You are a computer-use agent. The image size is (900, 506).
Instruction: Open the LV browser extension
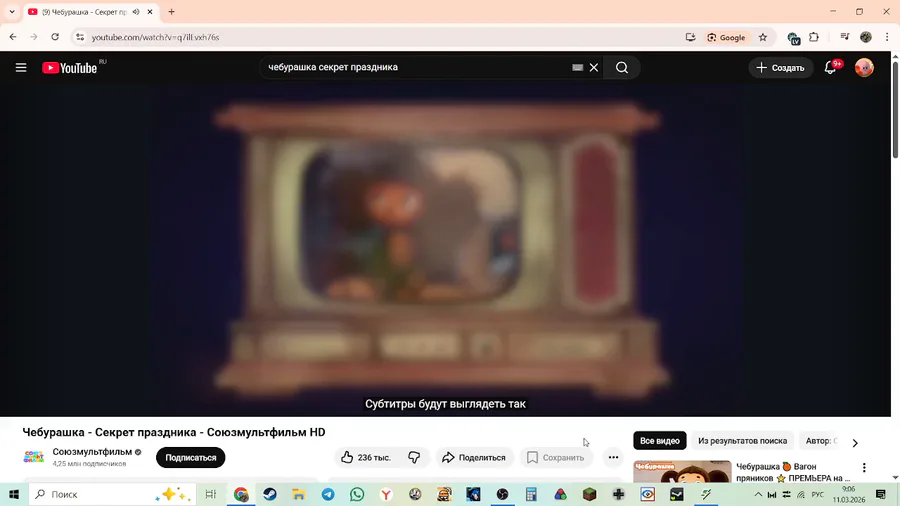[794, 38]
